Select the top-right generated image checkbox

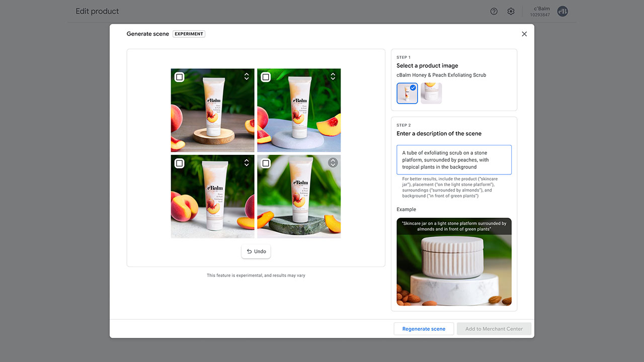266,77
